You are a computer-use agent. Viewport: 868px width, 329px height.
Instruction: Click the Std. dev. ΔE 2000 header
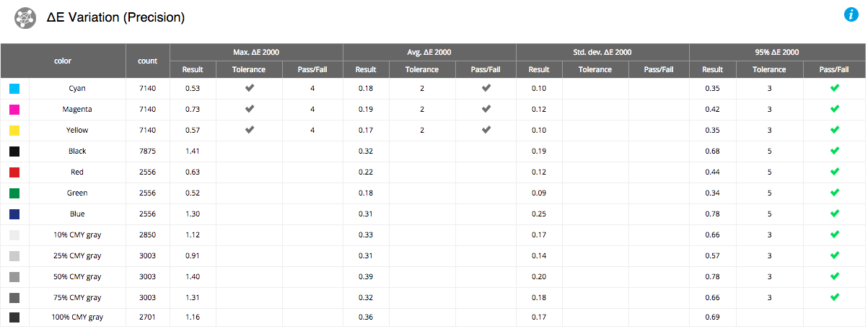point(602,52)
